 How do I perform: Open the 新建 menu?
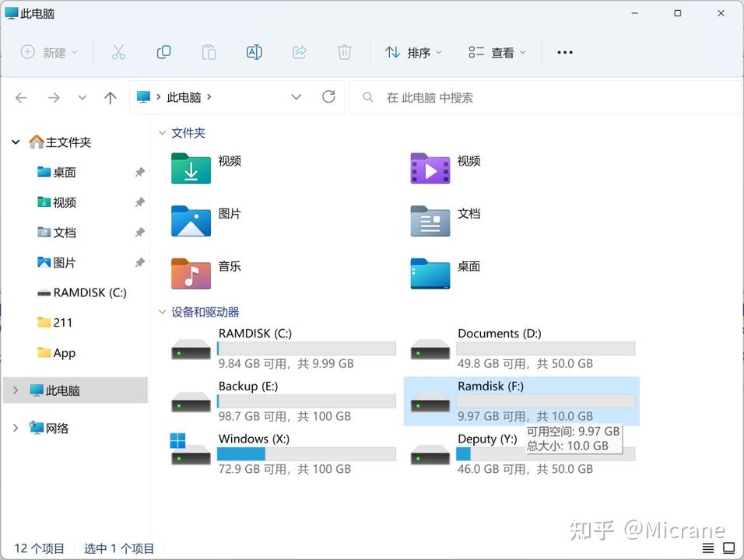click(49, 52)
